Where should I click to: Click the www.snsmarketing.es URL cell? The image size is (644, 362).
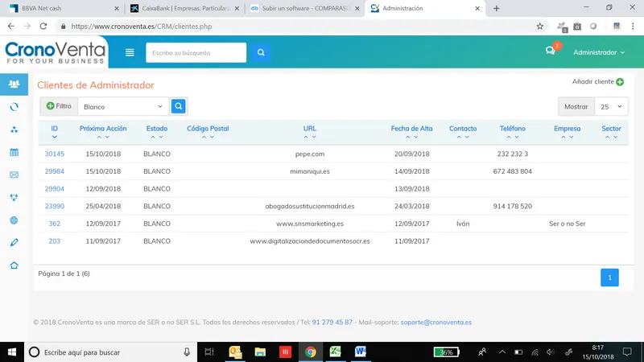point(310,224)
